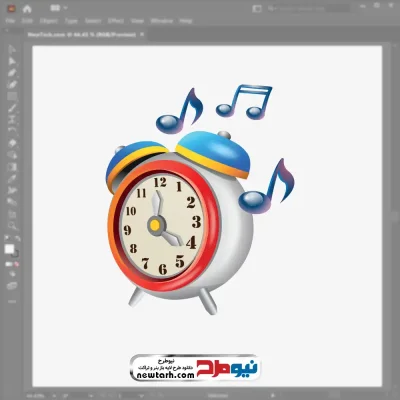The image size is (400, 400).
Task: Open the Effect menu
Action: point(116,21)
